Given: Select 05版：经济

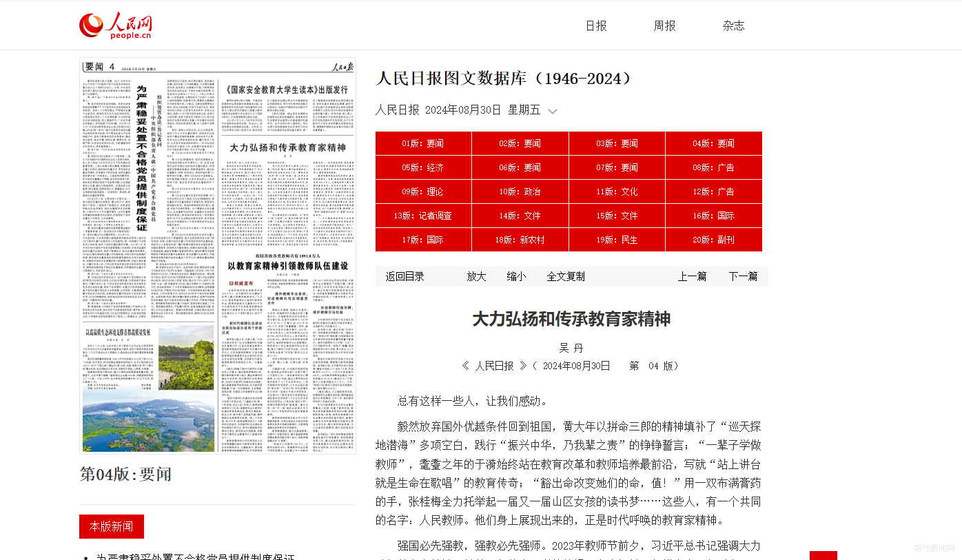Looking at the screenshot, I should [423, 167].
